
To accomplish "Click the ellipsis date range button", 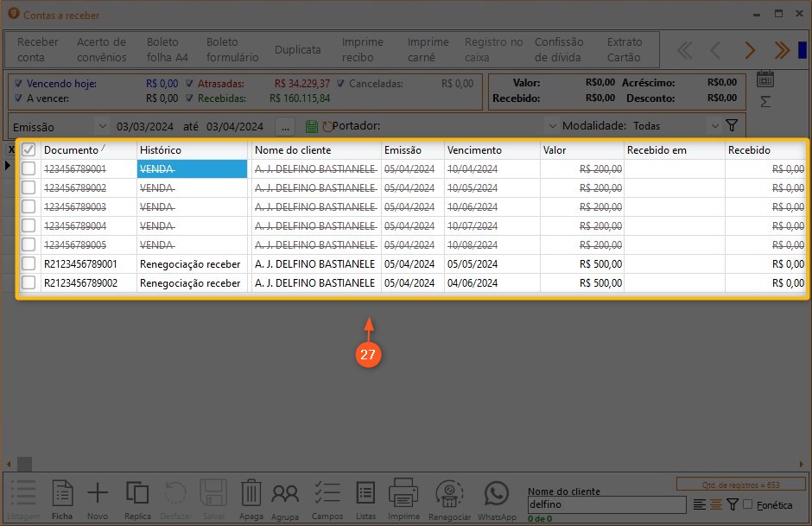I will pyautogui.click(x=285, y=126).
